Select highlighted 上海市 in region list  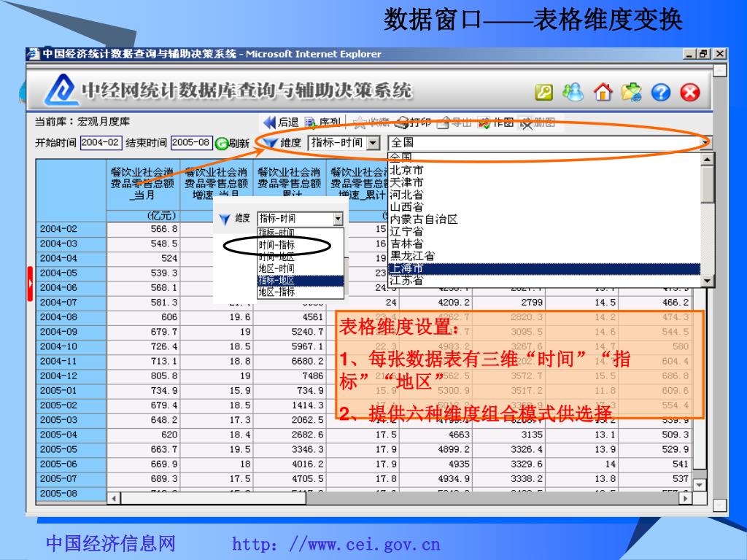pyautogui.click(x=544, y=268)
